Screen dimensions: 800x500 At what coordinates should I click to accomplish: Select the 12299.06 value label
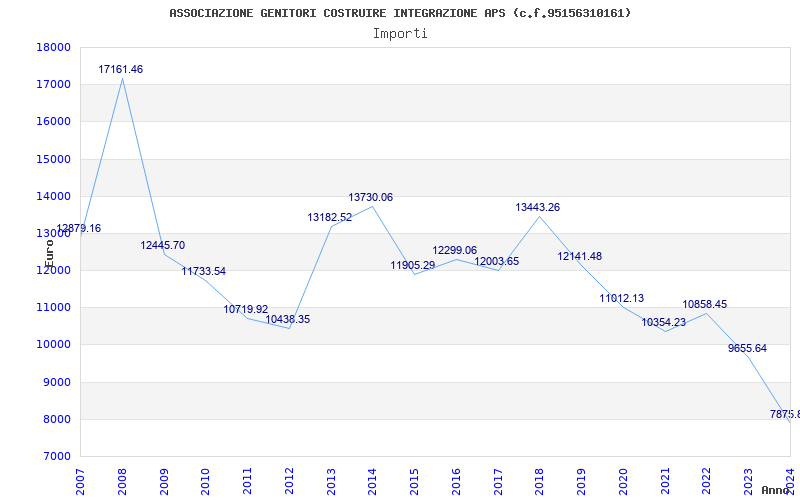coord(455,251)
